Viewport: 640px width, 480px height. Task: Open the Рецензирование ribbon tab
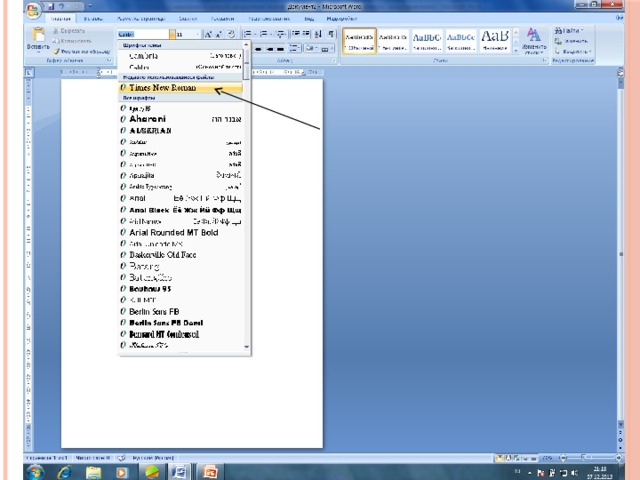(x=269, y=19)
